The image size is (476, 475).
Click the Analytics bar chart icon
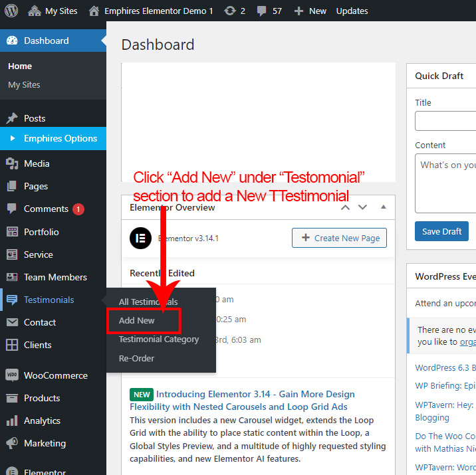tap(12, 421)
